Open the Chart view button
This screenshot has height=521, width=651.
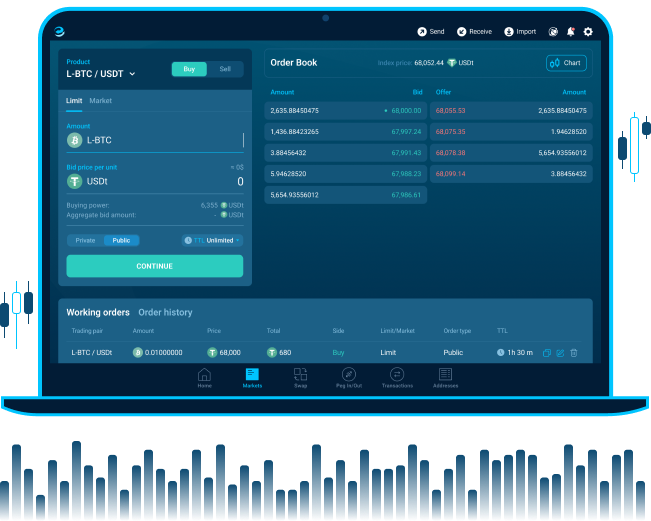coord(566,63)
